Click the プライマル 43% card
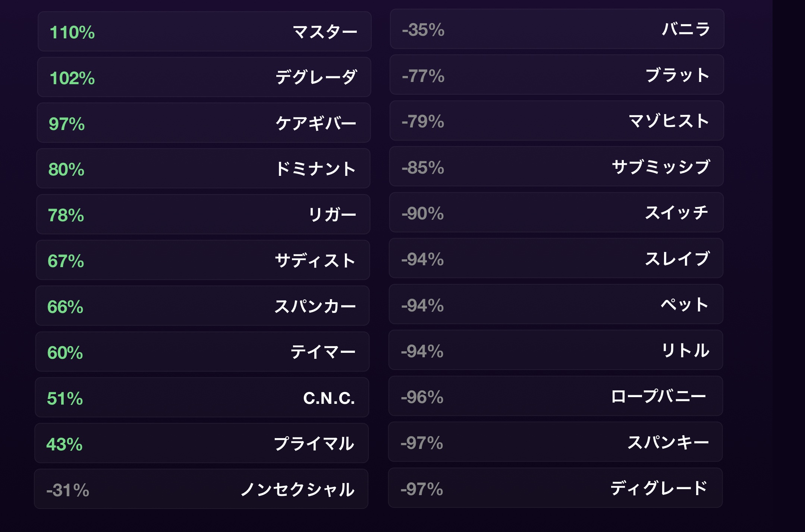The image size is (805, 532). point(202,443)
